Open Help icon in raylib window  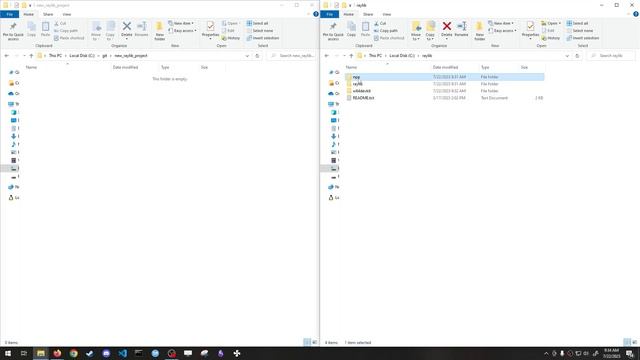636,14
